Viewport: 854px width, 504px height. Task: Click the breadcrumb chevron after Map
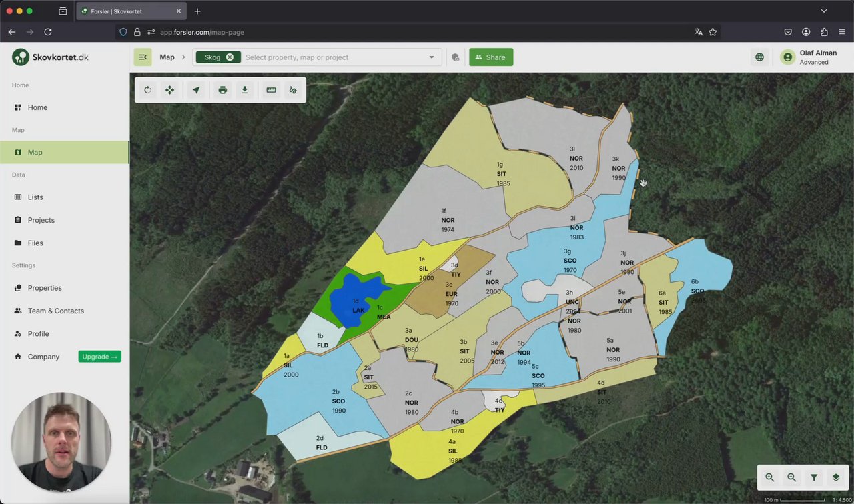(183, 57)
